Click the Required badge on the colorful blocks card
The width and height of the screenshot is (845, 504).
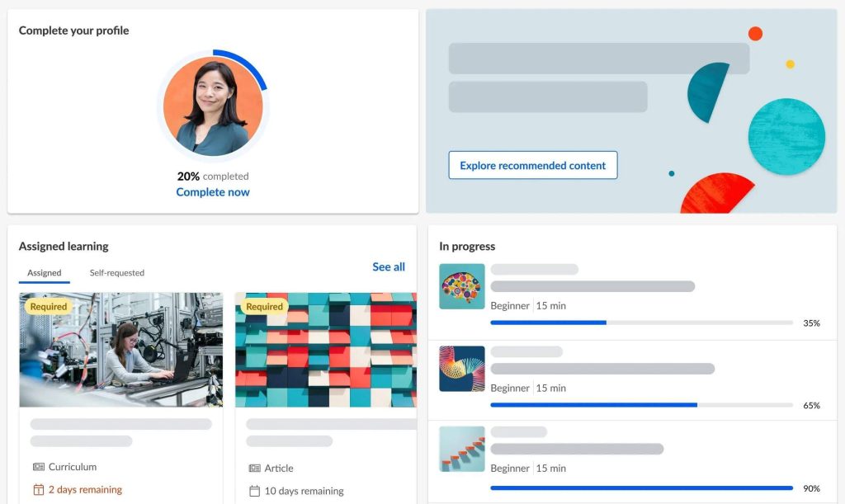click(264, 306)
